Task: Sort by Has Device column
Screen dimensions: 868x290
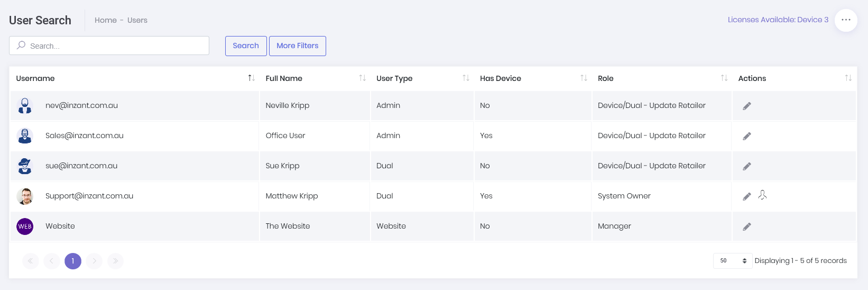Action: tap(584, 78)
